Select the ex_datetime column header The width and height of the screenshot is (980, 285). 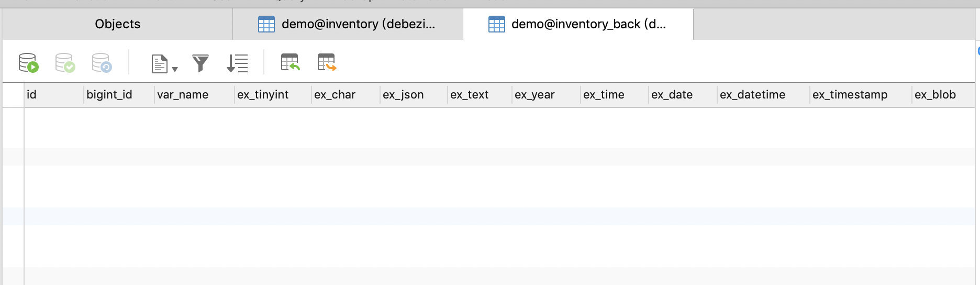(x=752, y=95)
